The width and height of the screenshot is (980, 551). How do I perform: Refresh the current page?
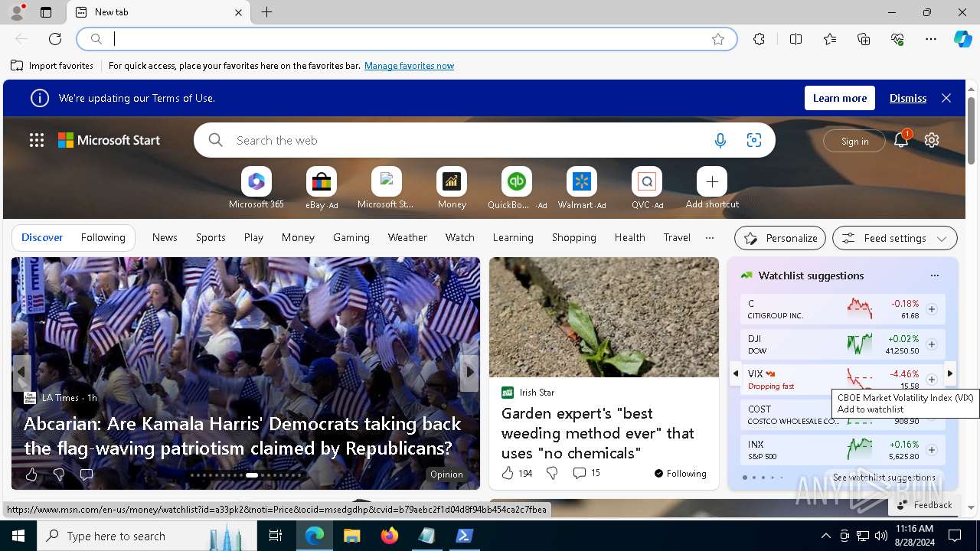(55, 39)
